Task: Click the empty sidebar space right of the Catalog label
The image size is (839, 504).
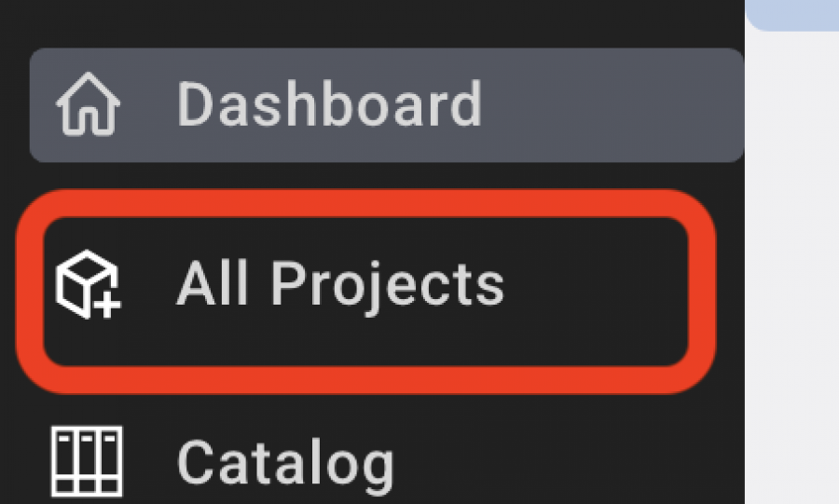Action: (567, 464)
